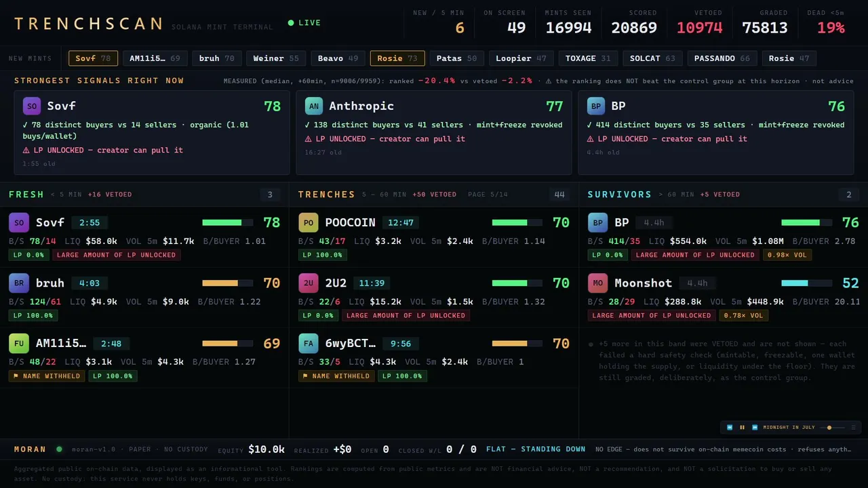868x488 pixels.
Task: Click +5 VETOED in Survivors header
Action: click(720, 195)
